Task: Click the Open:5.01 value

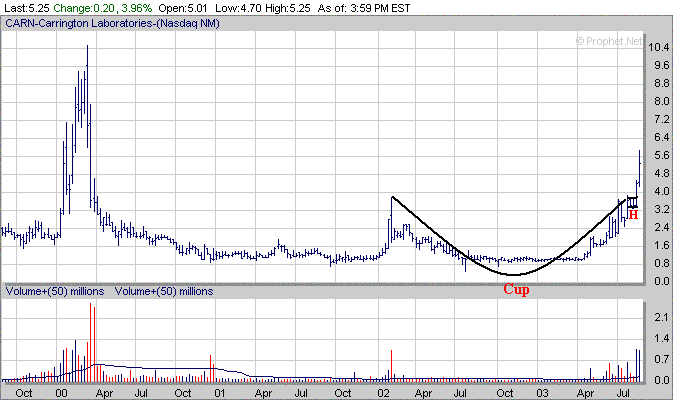Action: pos(183,8)
